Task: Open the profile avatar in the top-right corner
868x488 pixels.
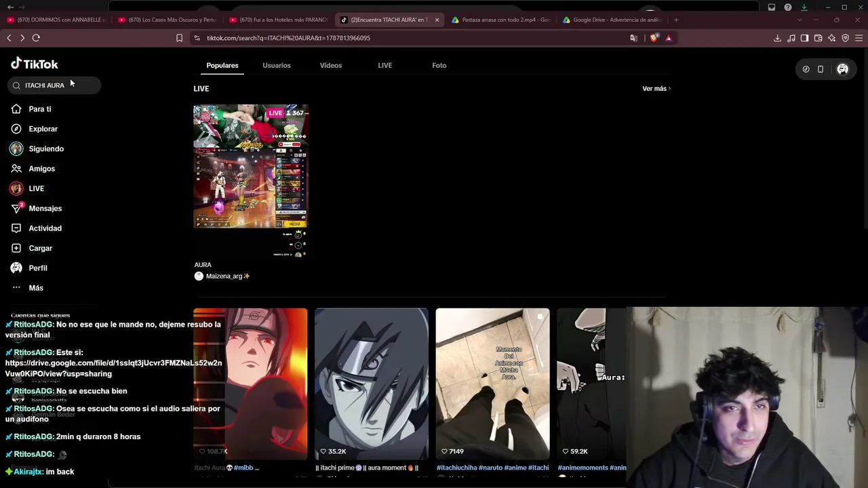Action: tap(842, 69)
